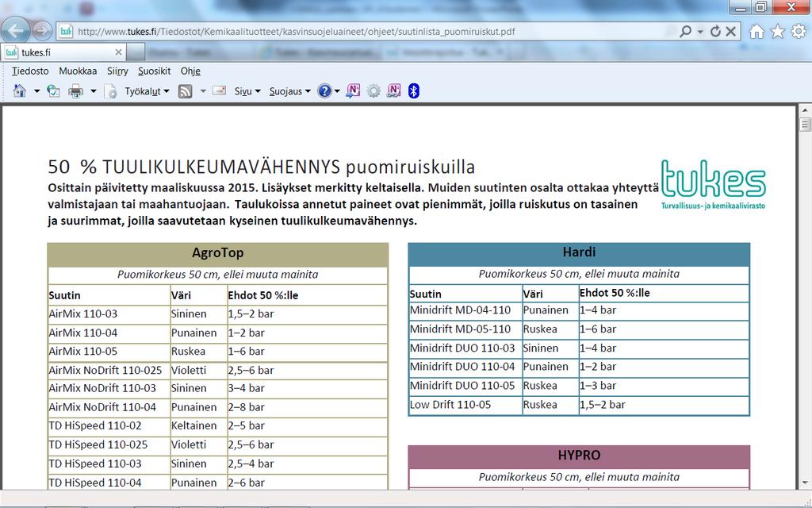Open the Siirry menu
This screenshot has height=508, width=812.
coord(117,71)
